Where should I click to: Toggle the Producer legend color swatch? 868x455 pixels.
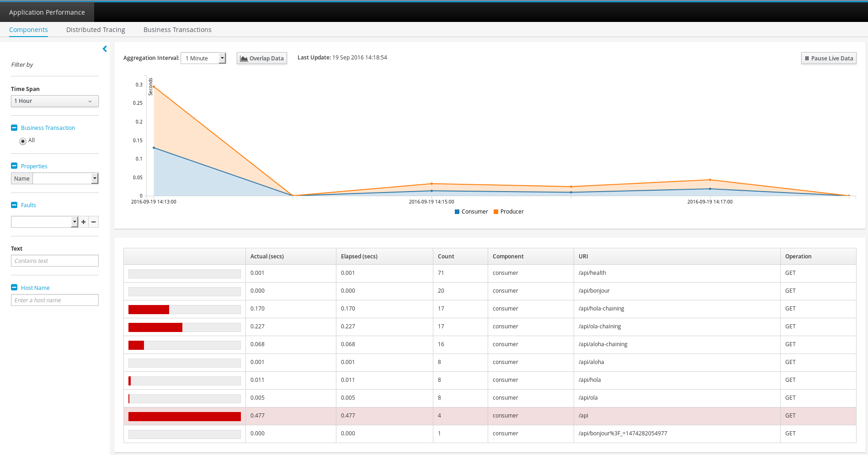tap(496, 212)
